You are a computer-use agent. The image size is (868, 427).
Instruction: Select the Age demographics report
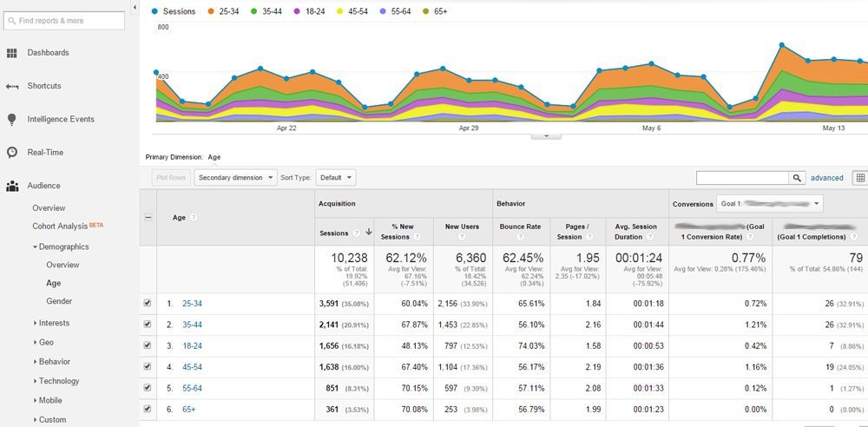[54, 283]
